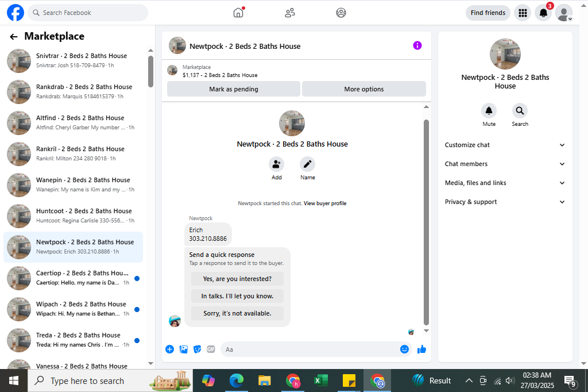
Task: Click the Find friends button
Action: tap(488, 13)
